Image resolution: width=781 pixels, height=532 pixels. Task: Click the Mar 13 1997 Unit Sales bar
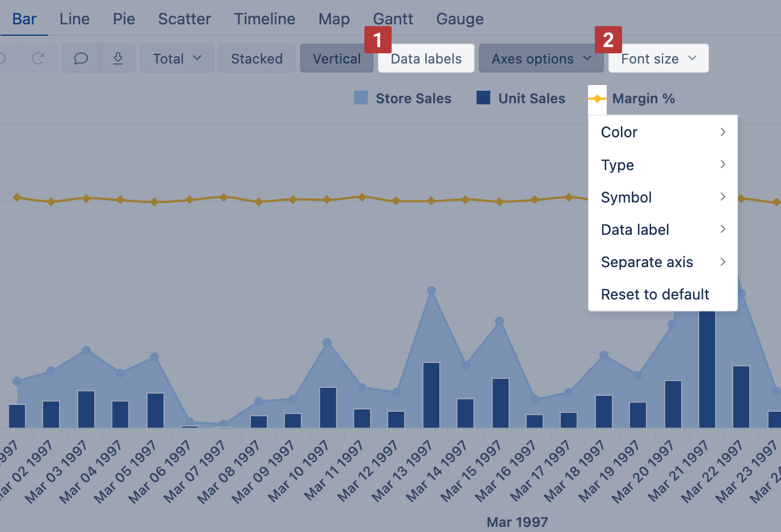pos(431,395)
